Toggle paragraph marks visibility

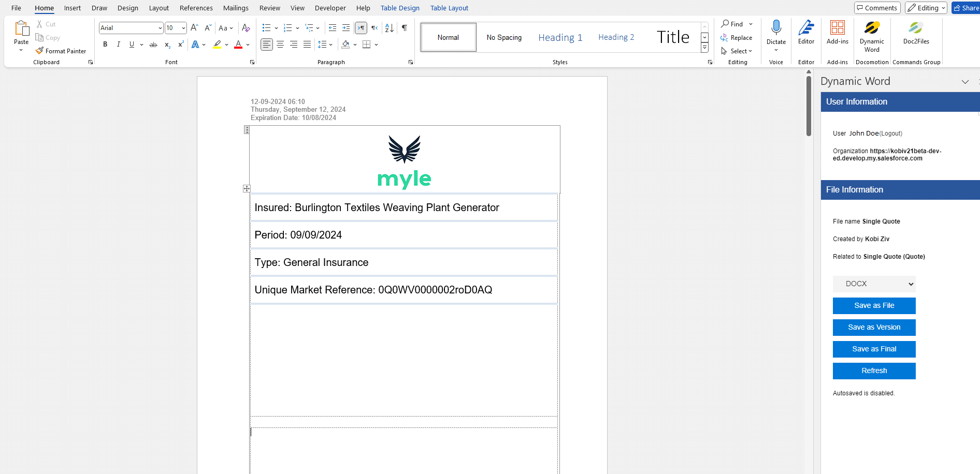tap(405, 28)
